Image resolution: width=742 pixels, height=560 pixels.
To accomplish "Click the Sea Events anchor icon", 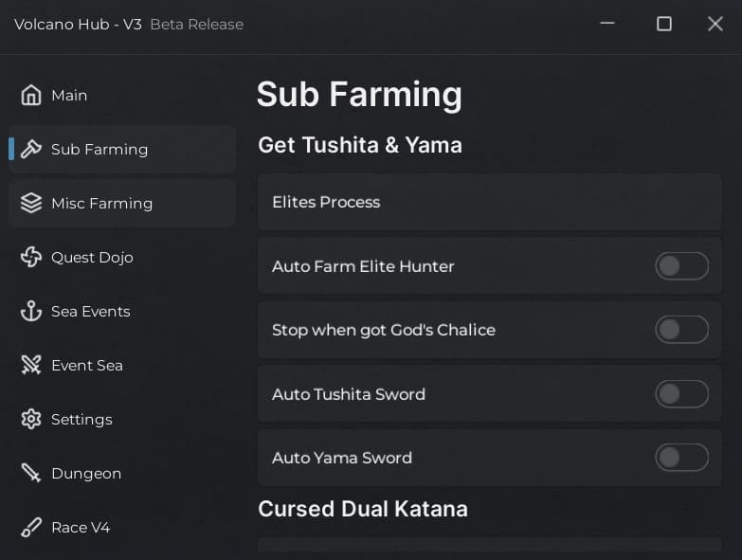I will pyautogui.click(x=31, y=312).
